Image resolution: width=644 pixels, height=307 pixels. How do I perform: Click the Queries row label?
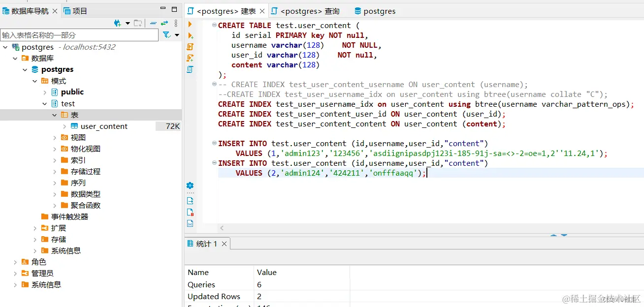tap(201, 284)
